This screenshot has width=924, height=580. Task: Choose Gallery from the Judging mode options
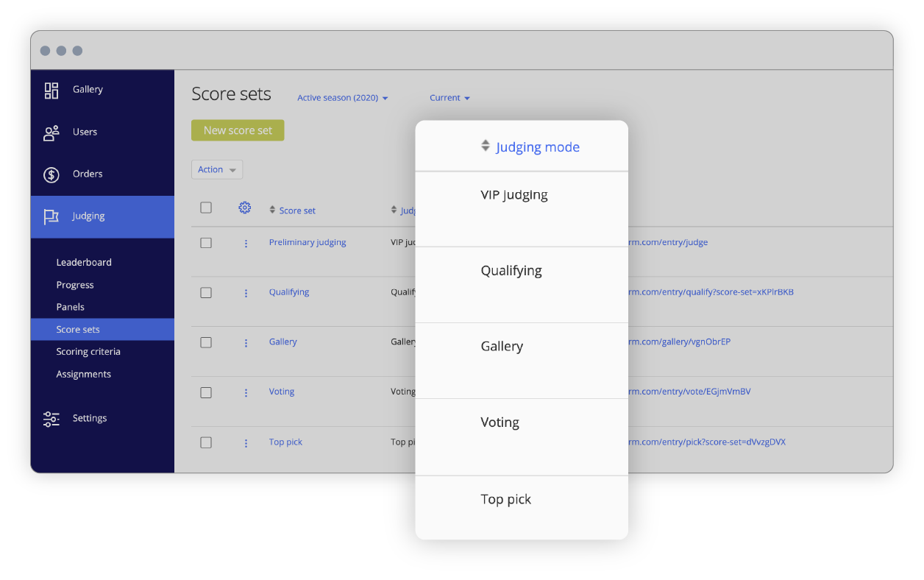502,346
